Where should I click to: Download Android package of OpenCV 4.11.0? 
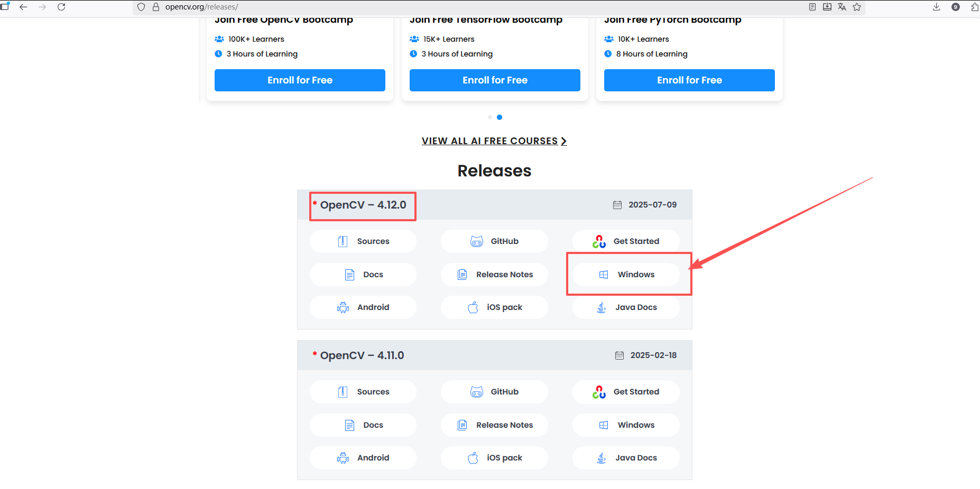(x=363, y=458)
